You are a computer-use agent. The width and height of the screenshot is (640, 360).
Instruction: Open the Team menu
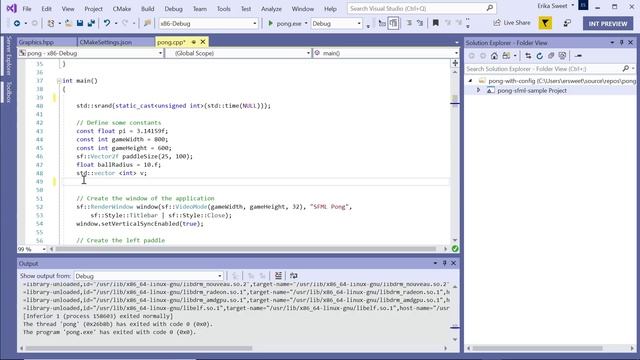point(200,9)
